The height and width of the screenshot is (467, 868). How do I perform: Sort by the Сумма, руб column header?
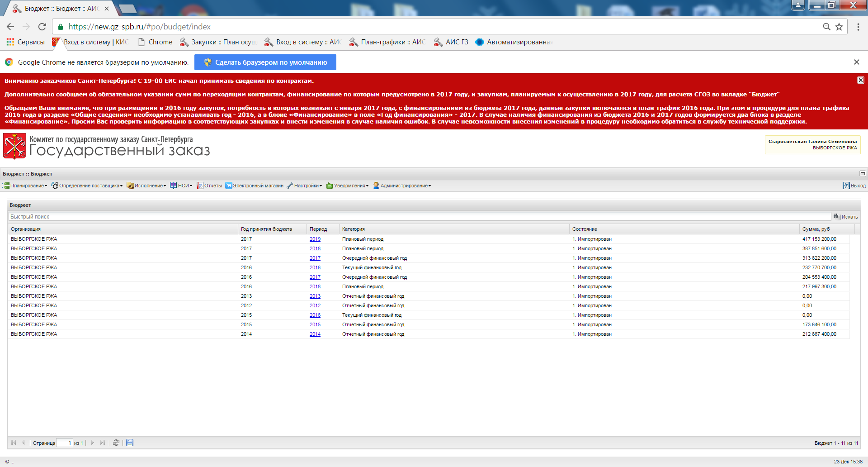827,229
